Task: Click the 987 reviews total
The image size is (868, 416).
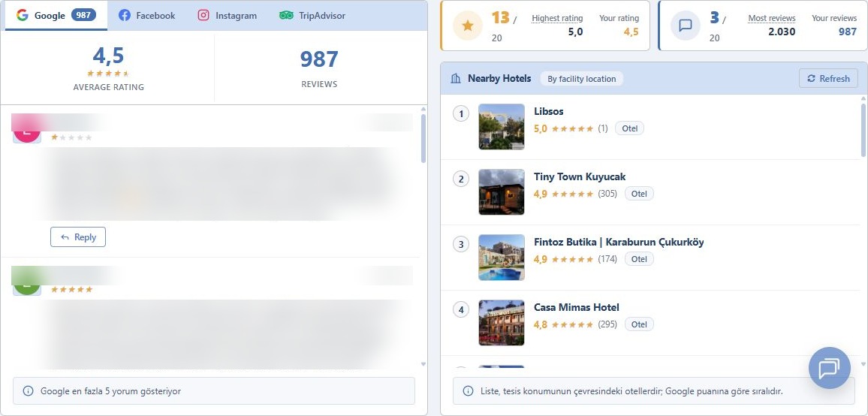Action: tap(319, 59)
